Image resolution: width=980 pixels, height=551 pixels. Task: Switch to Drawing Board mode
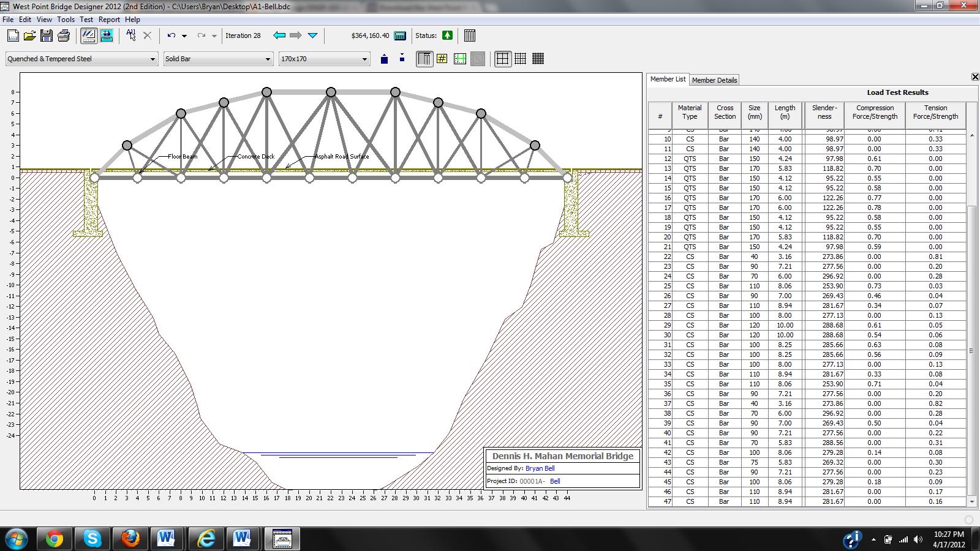[x=89, y=36]
